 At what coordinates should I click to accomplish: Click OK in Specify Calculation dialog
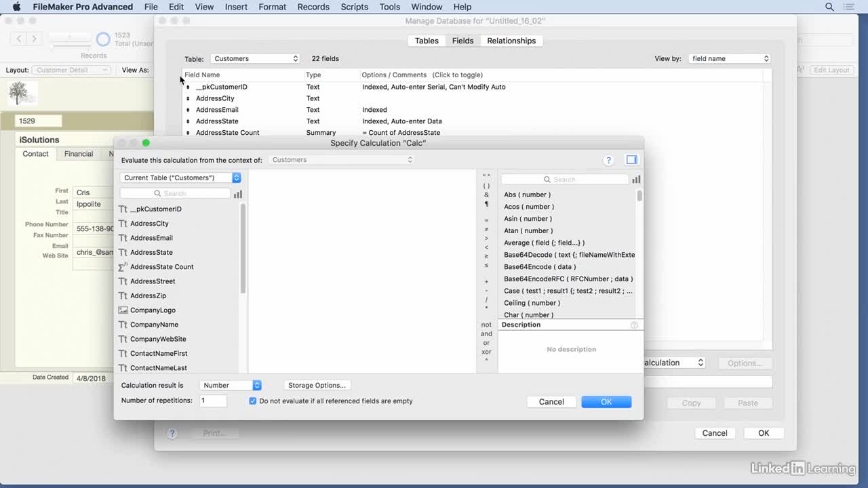pos(606,402)
